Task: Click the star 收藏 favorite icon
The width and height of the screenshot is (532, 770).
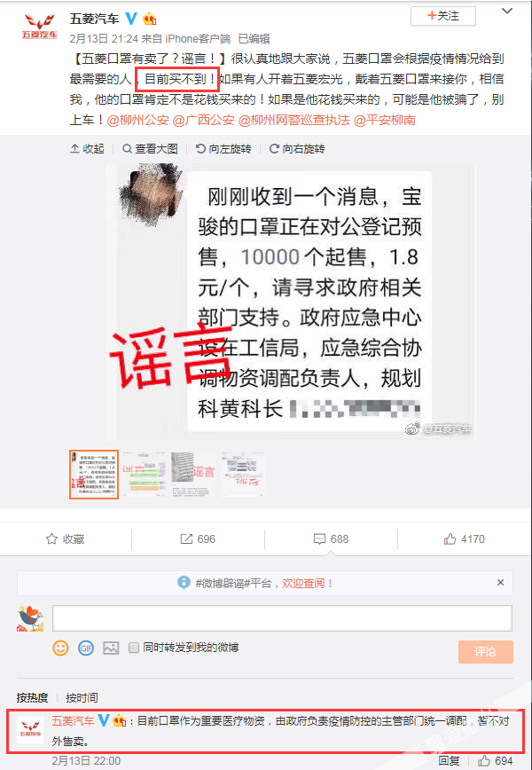Action: tap(51, 539)
